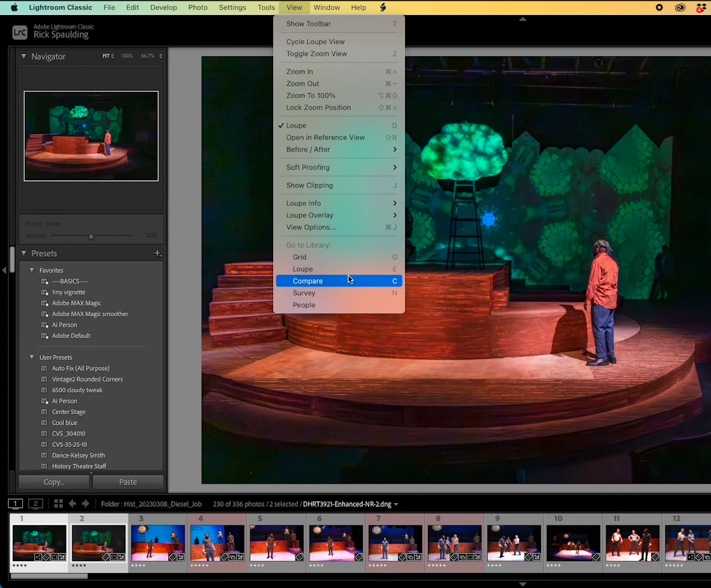This screenshot has width=711, height=588.
Task: Switch to main window display icon
Action: pyautogui.click(x=15, y=504)
